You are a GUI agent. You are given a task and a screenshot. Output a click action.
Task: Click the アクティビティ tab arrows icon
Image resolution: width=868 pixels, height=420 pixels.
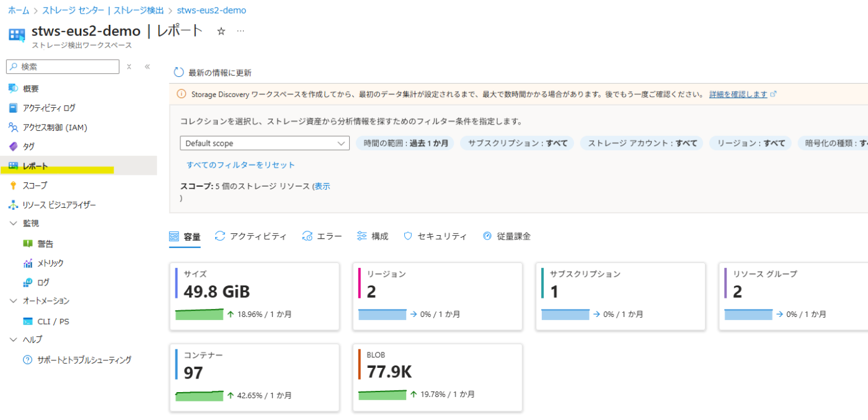(220, 236)
